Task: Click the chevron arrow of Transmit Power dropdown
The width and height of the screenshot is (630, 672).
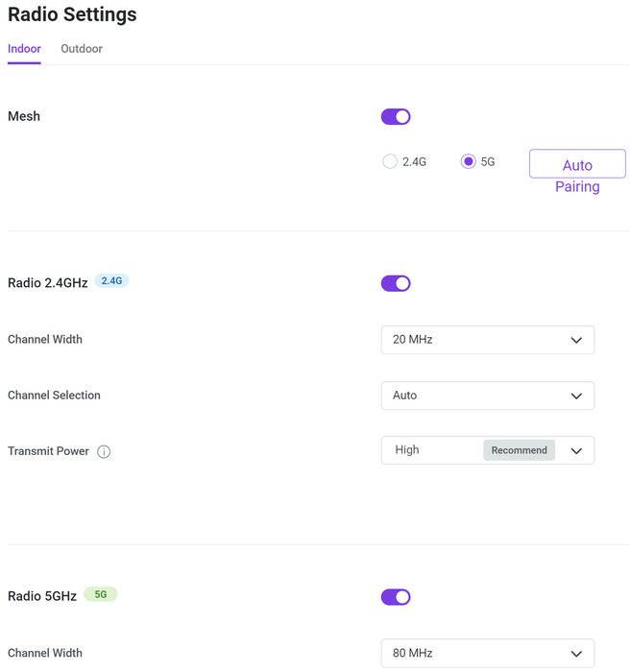Action: pos(576,450)
